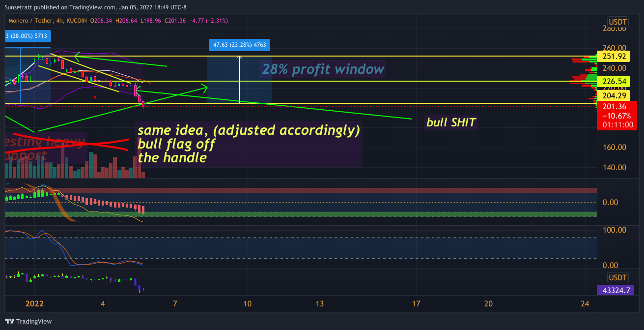Click the 140.00 price scale label
This screenshot has height=330, width=644.
pyautogui.click(x=615, y=167)
